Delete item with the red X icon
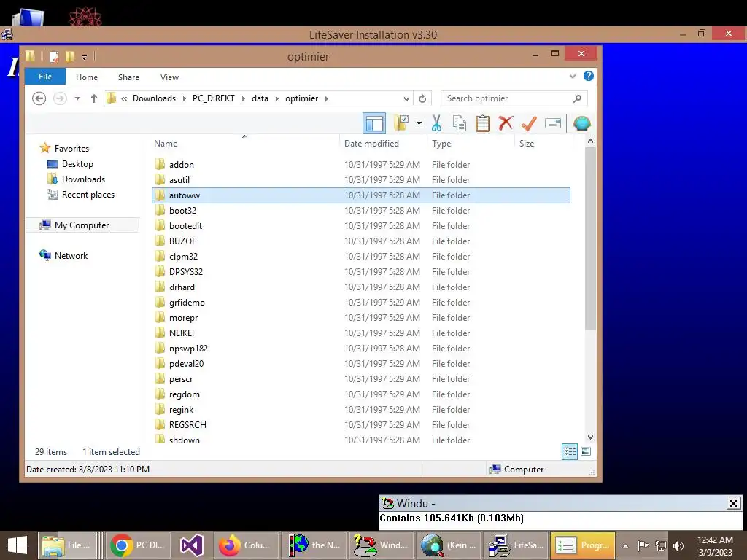This screenshot has height=560, width=747. (506, 123)
